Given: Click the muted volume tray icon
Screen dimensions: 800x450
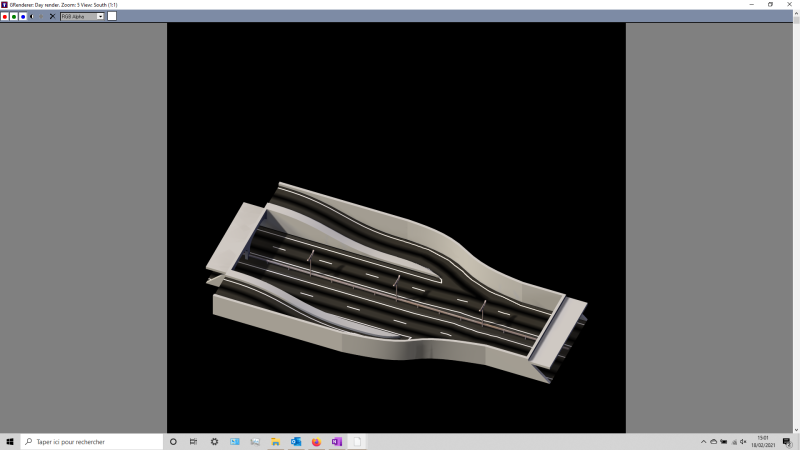Looking at the screenshot, I should [743, 442].
